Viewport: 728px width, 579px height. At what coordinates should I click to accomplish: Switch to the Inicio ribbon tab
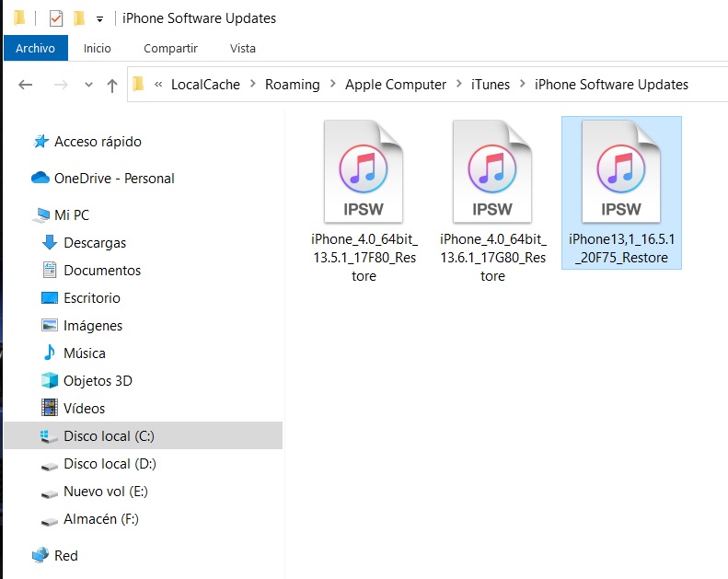click(x=97, y=48)
